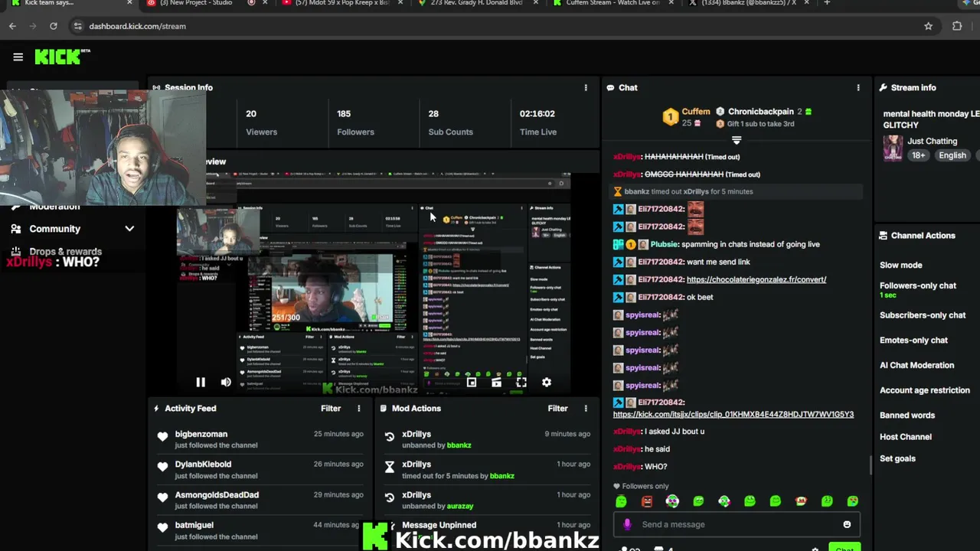Open the Mod Actions Filter dropdown
This screenshot has height=551, width=980.
(x=557, y=409)
